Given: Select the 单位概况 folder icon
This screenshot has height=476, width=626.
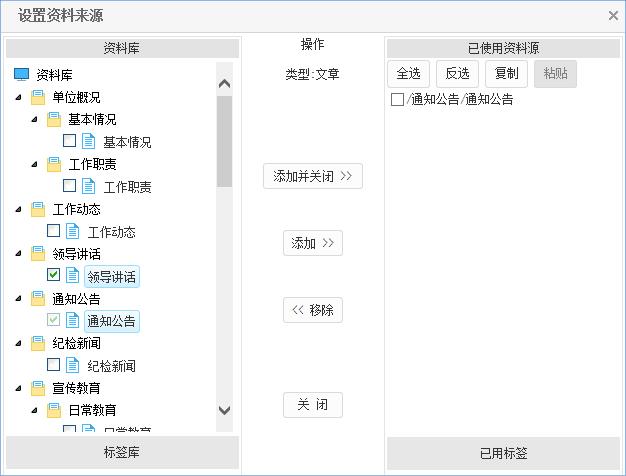Looking at the screenshot, I should point(38,97).
